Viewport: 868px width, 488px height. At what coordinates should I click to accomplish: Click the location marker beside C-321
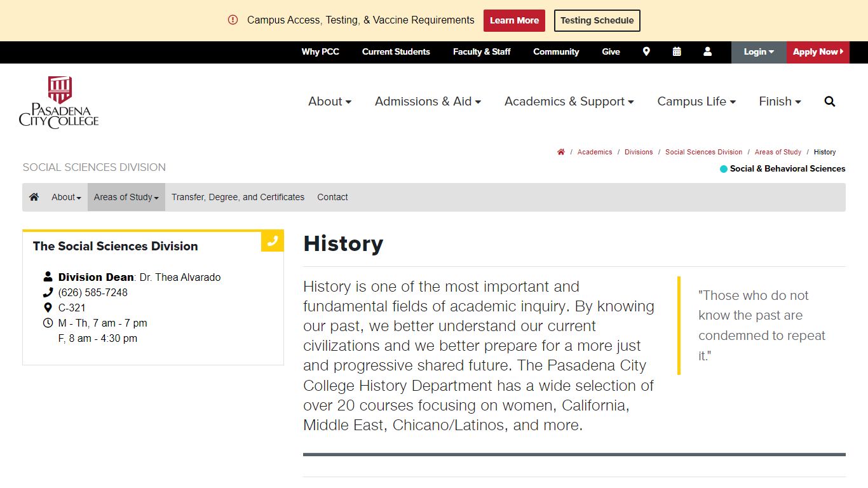pos(48,308)
